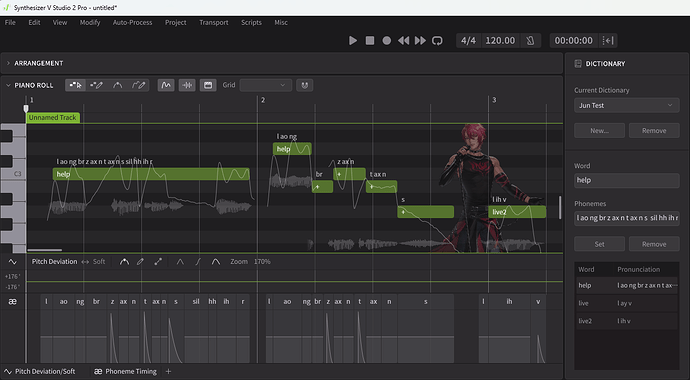Open the Transport menu
This screenshot has height=380, width=690.
pos(214,22)
